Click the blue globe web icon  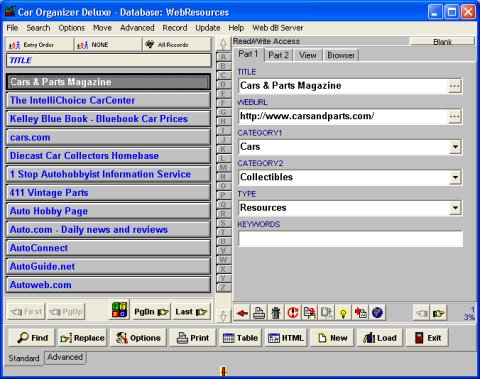[x=377, y=313]
